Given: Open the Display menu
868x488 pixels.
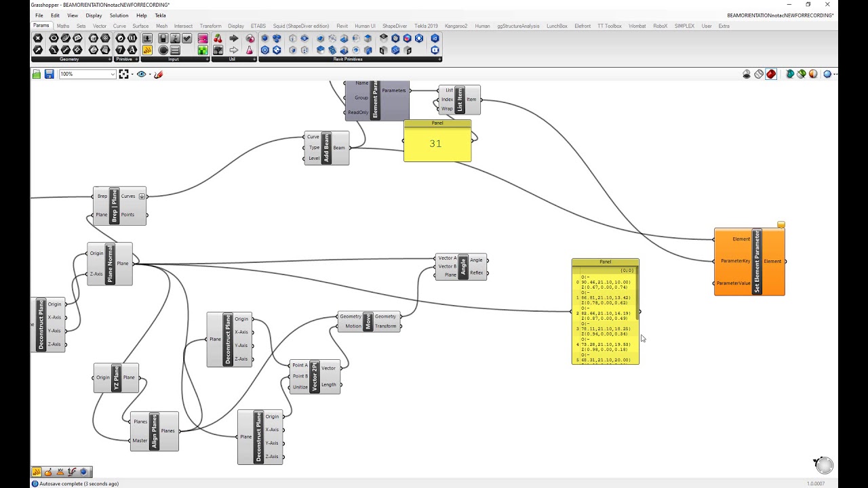Looking at the screenshot, I should (94, 15).
